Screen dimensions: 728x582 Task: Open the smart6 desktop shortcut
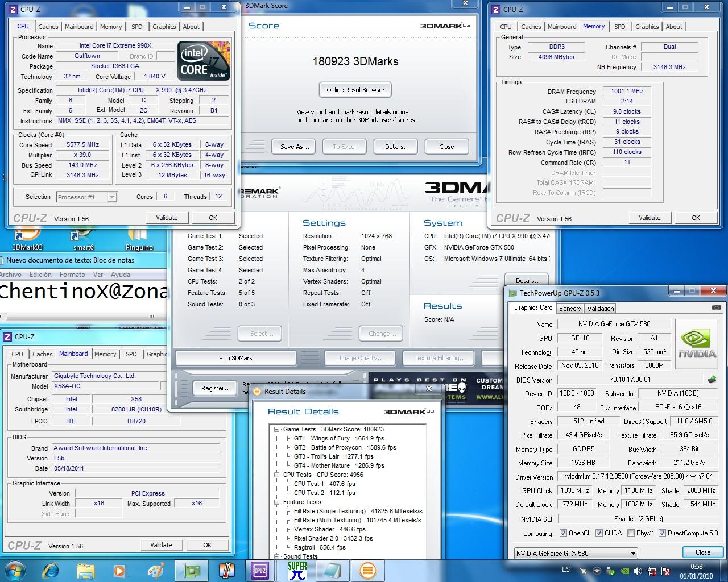click(83, 238)
